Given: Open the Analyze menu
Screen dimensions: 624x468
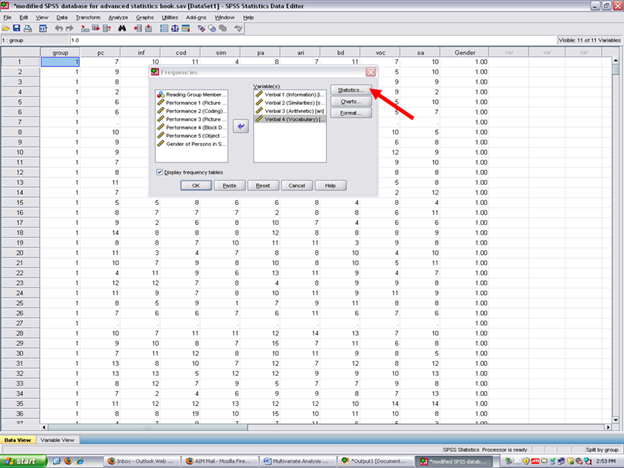Looking at the screenshot, I should pyautogui.click(x=117, y=17).
